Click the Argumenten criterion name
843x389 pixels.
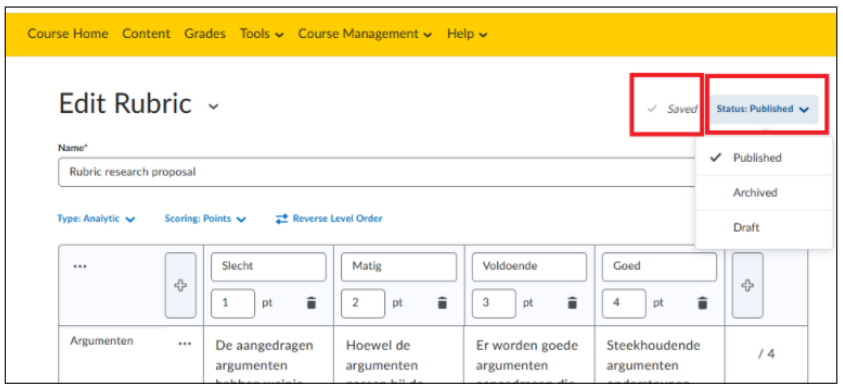102,341
